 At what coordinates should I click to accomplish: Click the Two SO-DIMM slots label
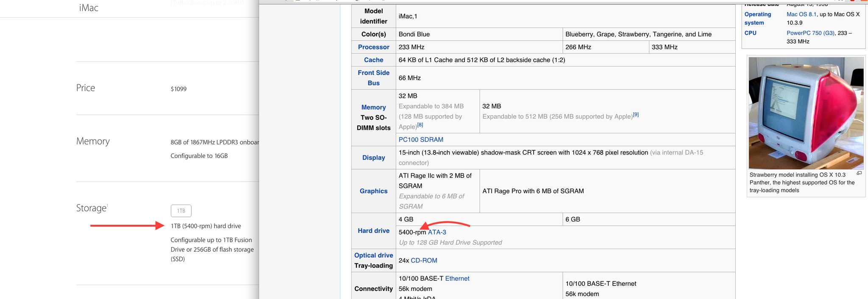[373, 123]
